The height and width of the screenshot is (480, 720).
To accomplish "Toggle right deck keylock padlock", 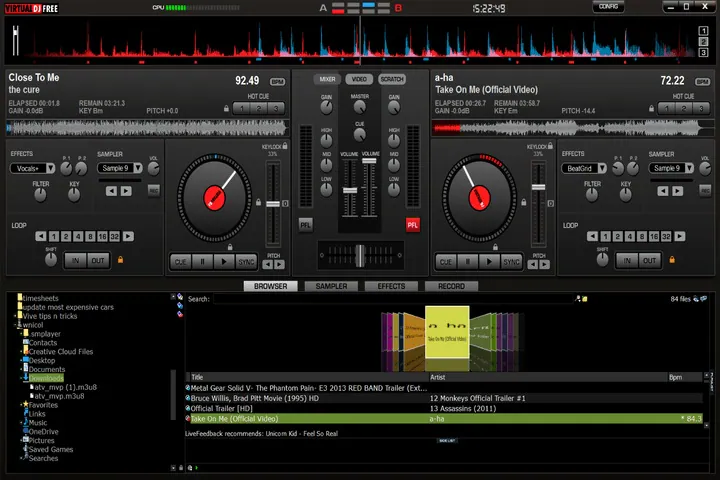I will coord(551,146).
